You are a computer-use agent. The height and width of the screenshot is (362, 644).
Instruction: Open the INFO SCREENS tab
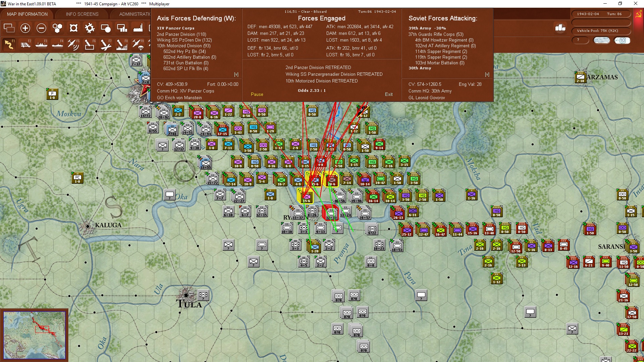point(82,14)
